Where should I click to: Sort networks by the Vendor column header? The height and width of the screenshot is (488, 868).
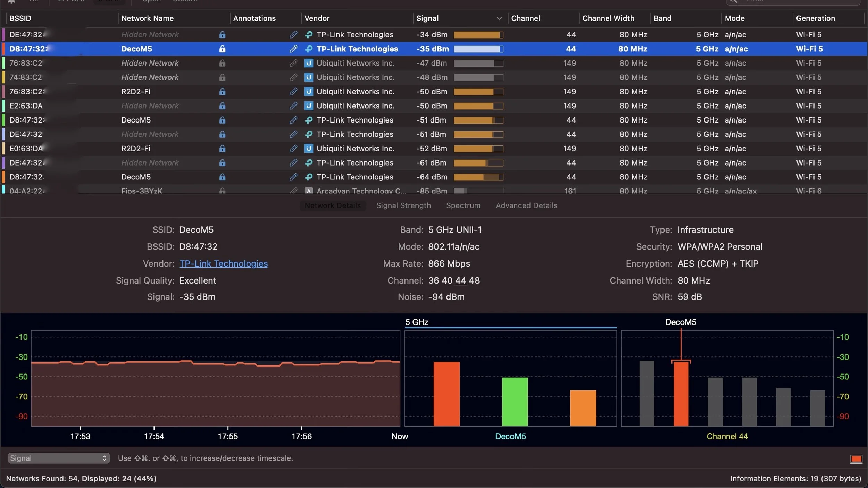(x=317, y=18)
